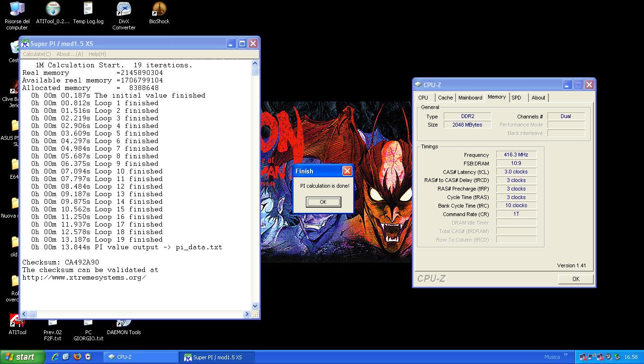Click the DDR2 Type field in CPU-Z

(468, 116)
